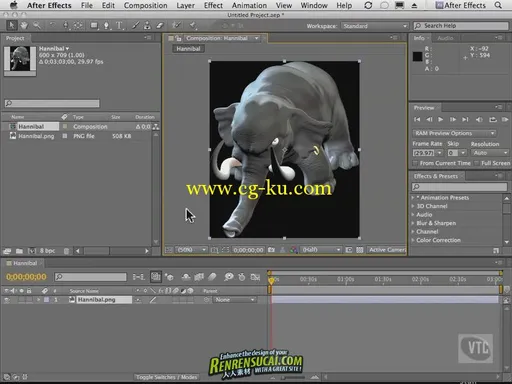Open the File menu

tap(87, 5)
